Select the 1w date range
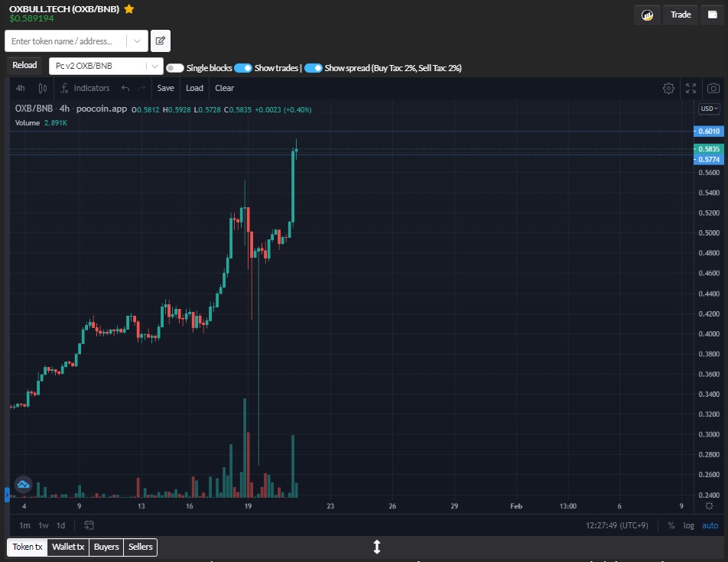The height and width of the screenshot is (562, 728). tap(43, 525)
